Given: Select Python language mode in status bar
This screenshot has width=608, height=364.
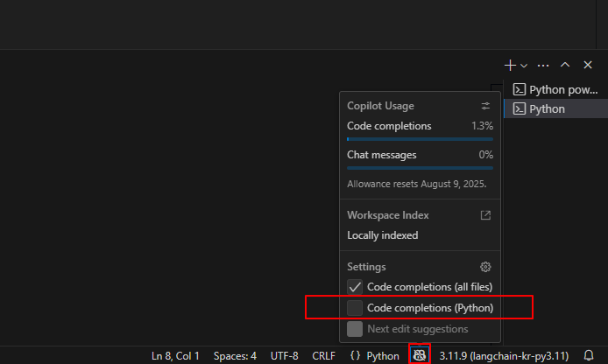Looking at the screenshot, I should (383, 355).
